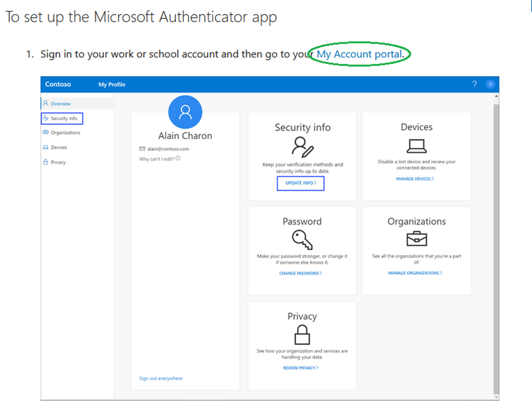The width and height of the screenshot is (532, 418).
Task: Click the Password card heading
Action: (x=302, y=221)
